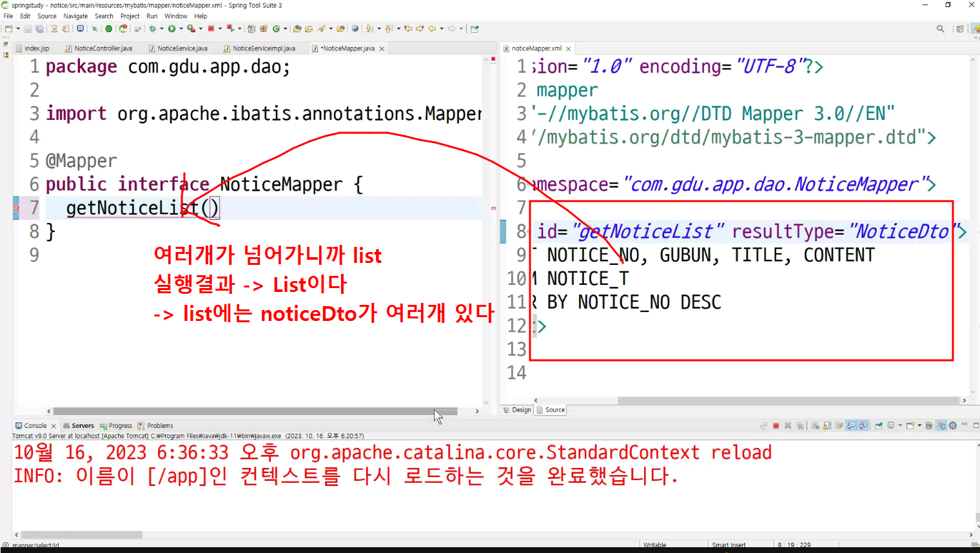The height and width of the screenshot is (553, 980).
Task: Toggle Show Console When Standard Out Changes
Action: [x=851, y=425]
